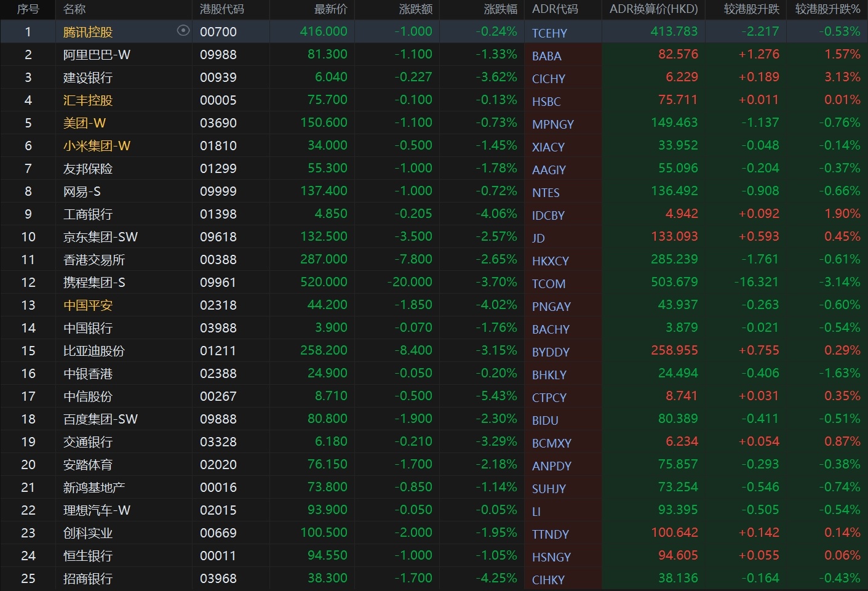Viewport: 868px width, 591px height.
Task: Click the circle icon beside 腾讯控股
Action: coord(183,31)
